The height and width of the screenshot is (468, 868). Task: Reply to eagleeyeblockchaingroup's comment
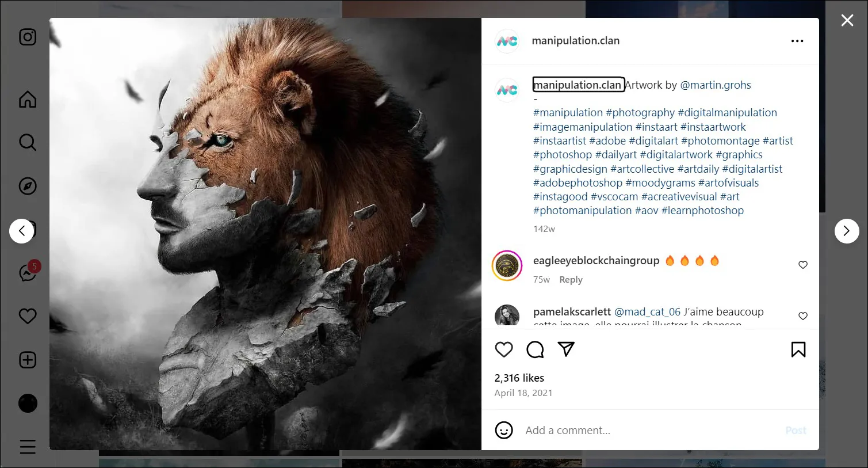[571, 279]
